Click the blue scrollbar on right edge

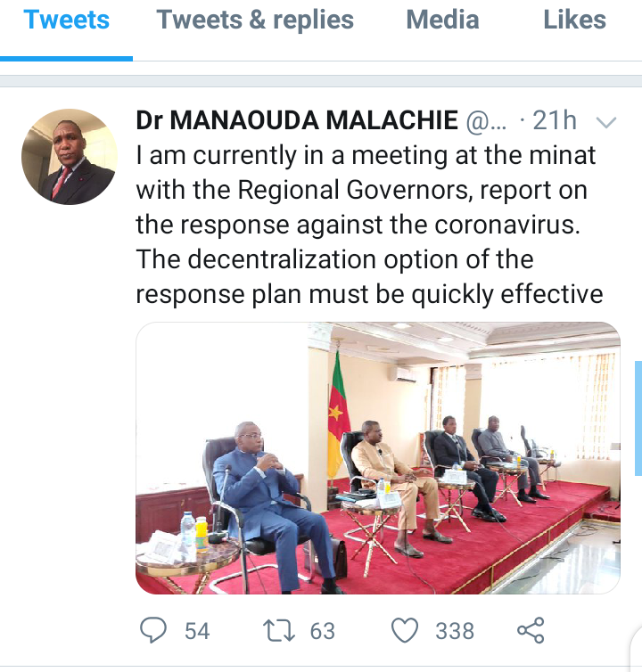tap(638, 418)
